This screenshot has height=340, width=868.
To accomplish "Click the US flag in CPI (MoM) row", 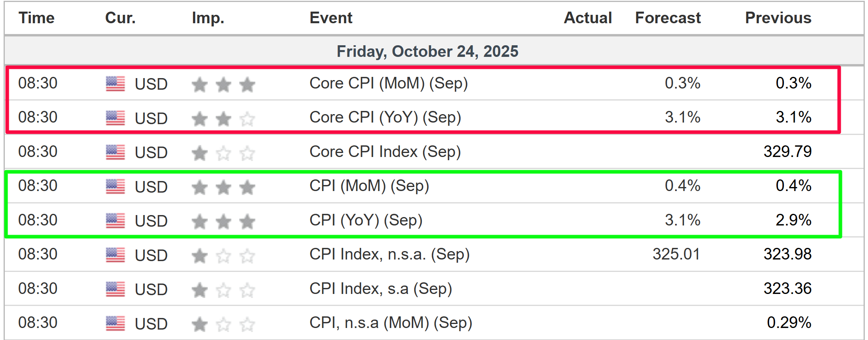I will coord(115,187).
